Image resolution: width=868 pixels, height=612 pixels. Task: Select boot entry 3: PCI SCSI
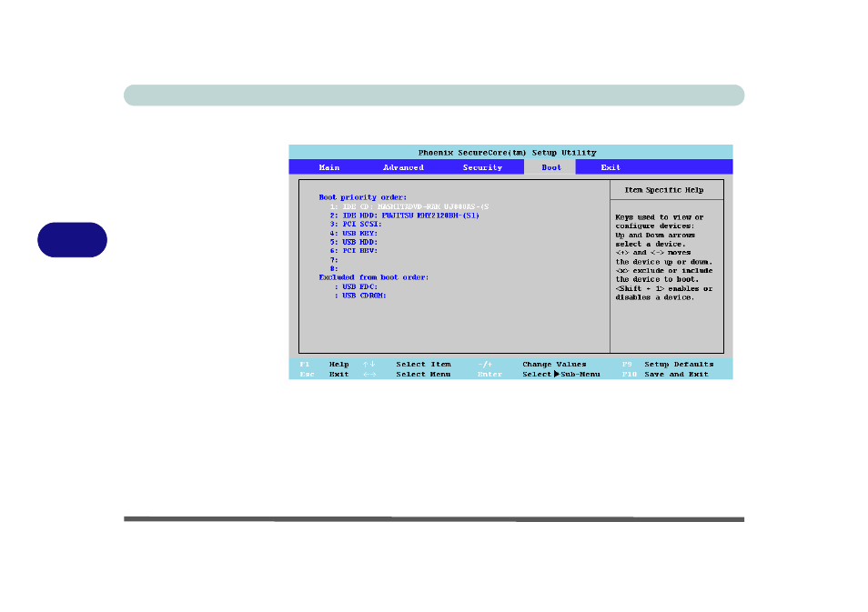(x=356, y=224)
